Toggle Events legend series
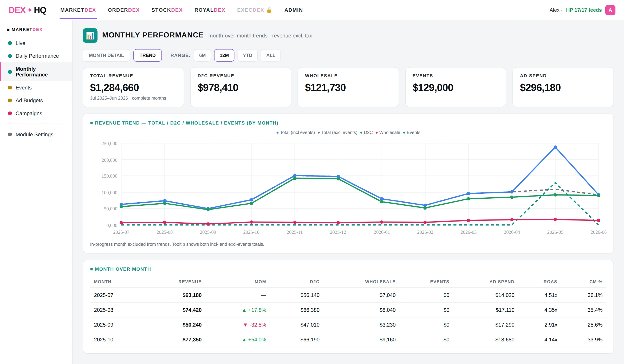The height and width of the screenshot is (364, 624). click(412, 132)
